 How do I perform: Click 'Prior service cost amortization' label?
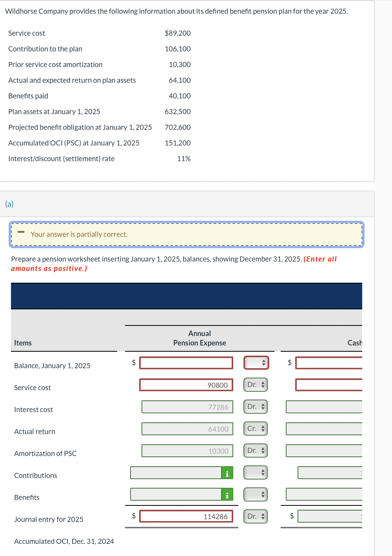click(55, 65)
